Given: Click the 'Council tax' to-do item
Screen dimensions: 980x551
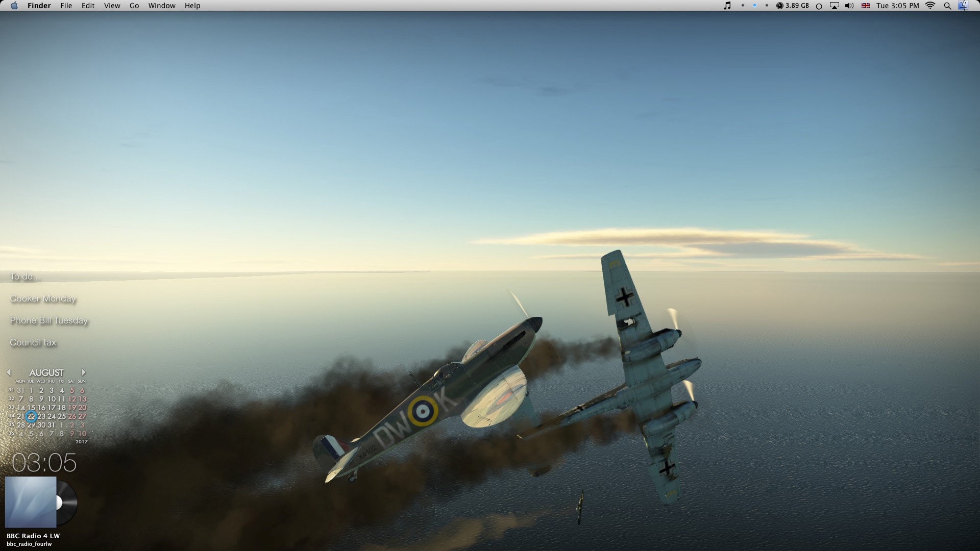Looking at the screenshot, I should (33, 342).
